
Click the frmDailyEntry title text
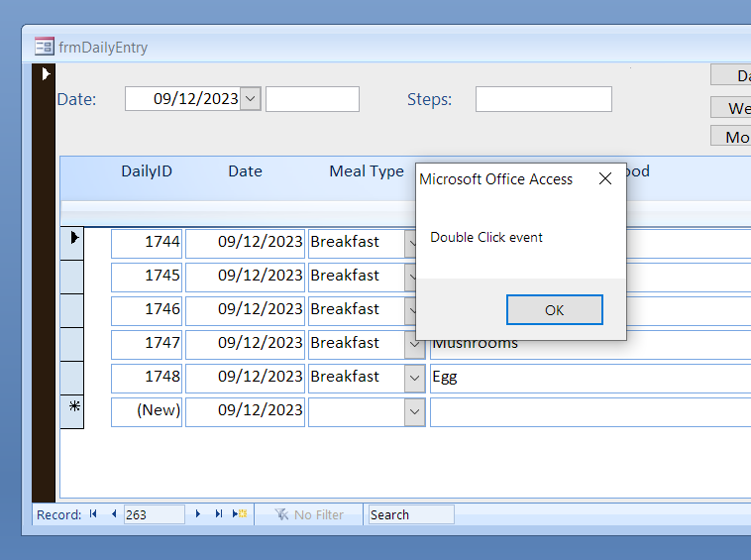tap(103, 48)
